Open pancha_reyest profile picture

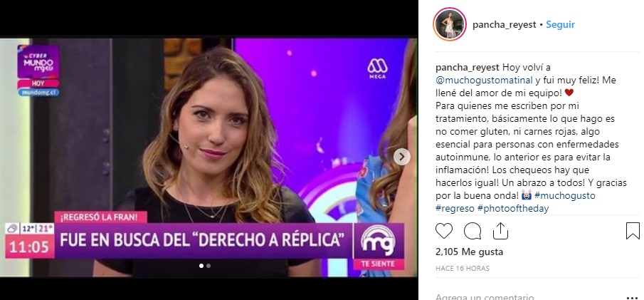[449, 24]
